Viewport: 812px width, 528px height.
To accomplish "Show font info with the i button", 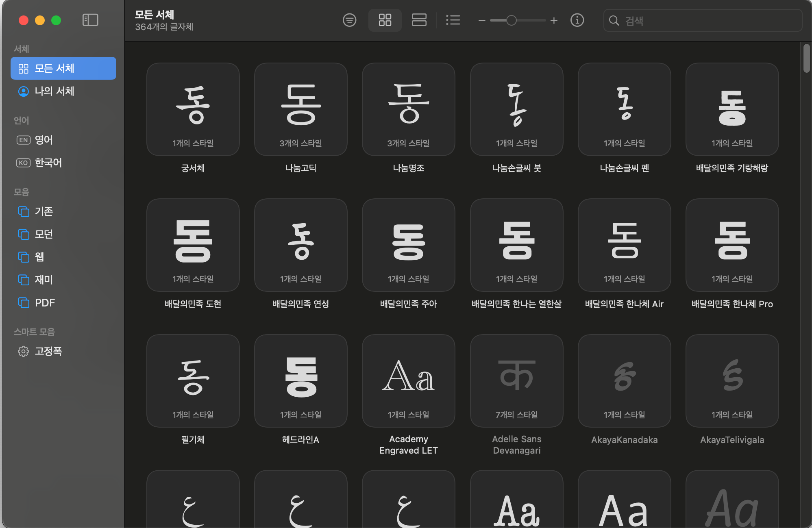I will pyautogui.click(x=577, y=20).
